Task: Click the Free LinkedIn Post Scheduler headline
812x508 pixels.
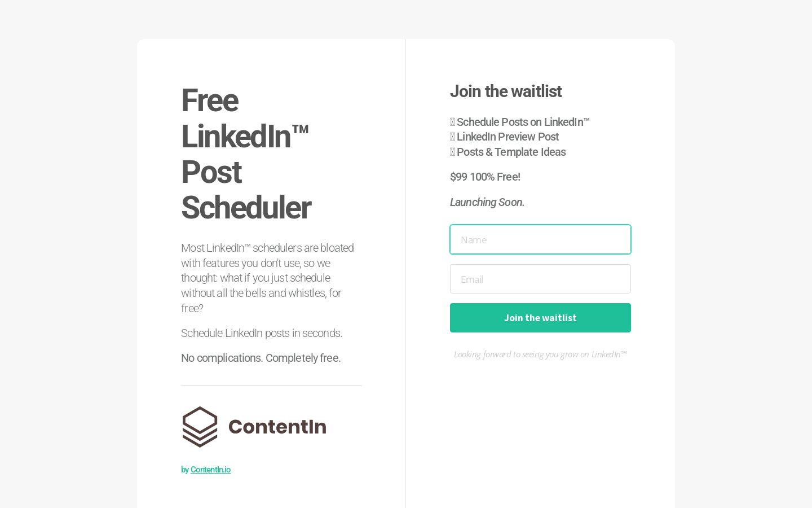Action: [x=246, y=154]
